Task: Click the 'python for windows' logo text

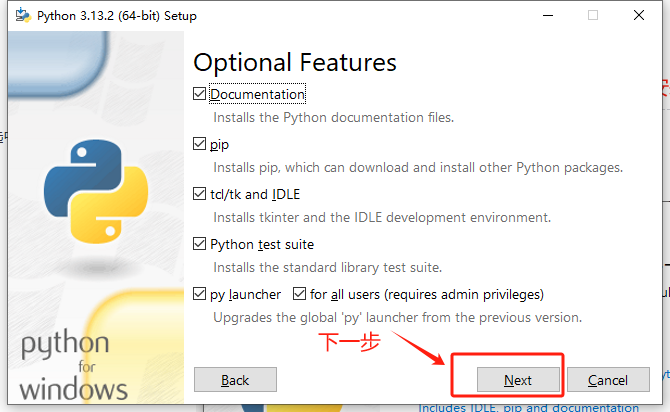Action: (x=74, y=365)
